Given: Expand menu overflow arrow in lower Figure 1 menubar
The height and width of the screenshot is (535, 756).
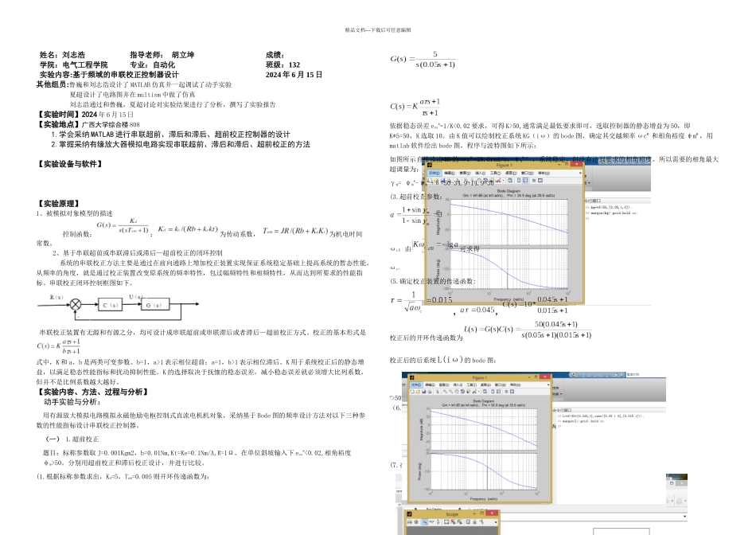Looking at the screenshot, I should click(x=548, y=385).
